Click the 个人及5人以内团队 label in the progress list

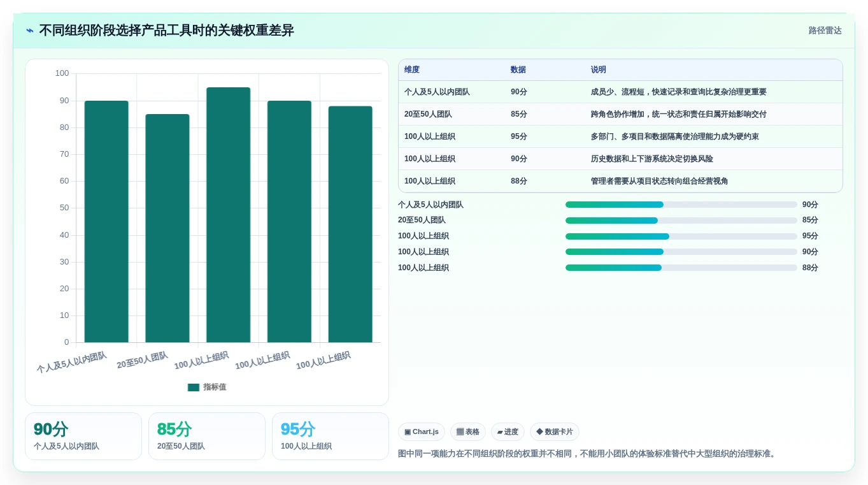point(430,205)
